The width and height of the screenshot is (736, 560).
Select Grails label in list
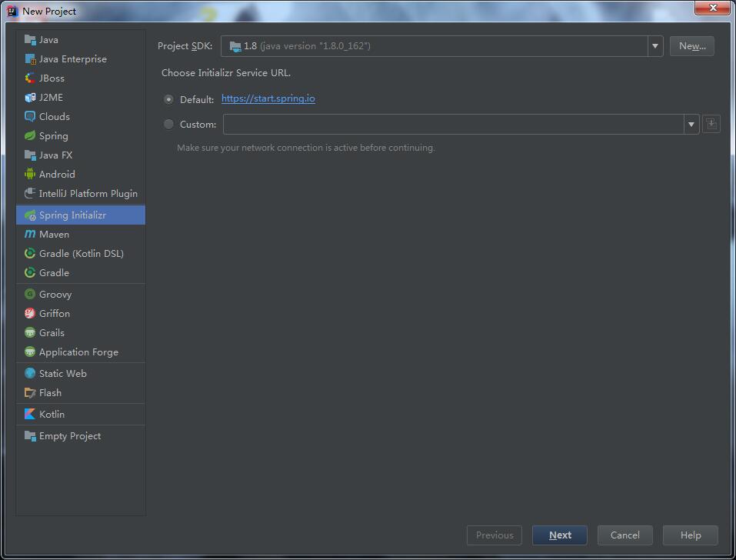(x=52, y=333)
